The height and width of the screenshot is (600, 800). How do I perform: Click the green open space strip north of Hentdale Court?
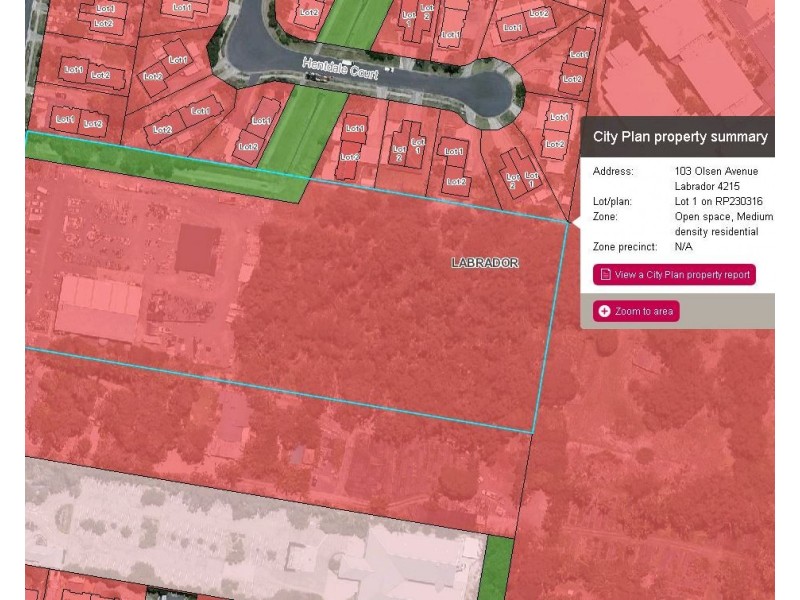point(355,23)
